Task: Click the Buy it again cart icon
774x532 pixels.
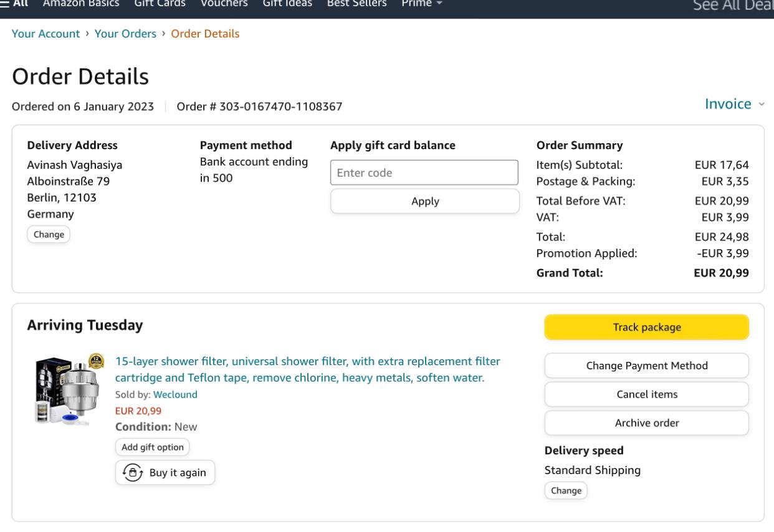Action: (x=132, y=473)
